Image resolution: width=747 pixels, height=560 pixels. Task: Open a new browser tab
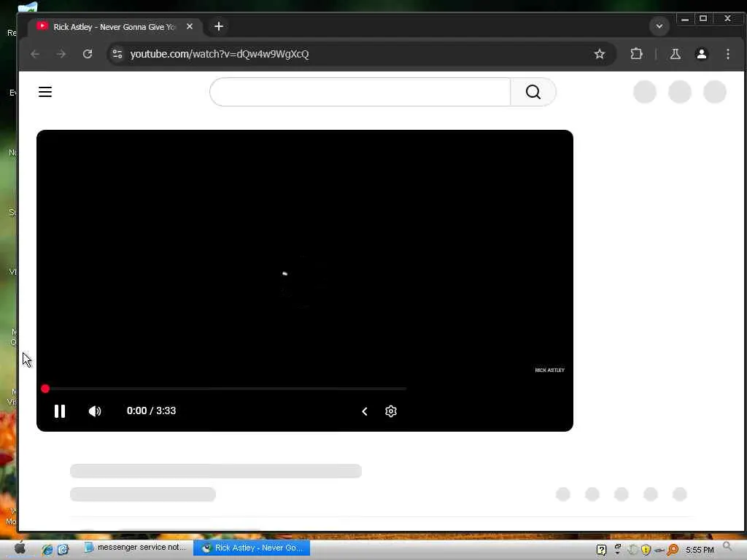[x=219, y=27]
